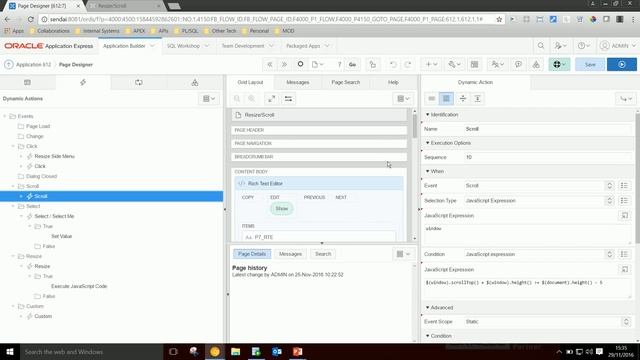Open the Create plus menu
This screenshot has width=640, height=360.
tap(431, 64)
